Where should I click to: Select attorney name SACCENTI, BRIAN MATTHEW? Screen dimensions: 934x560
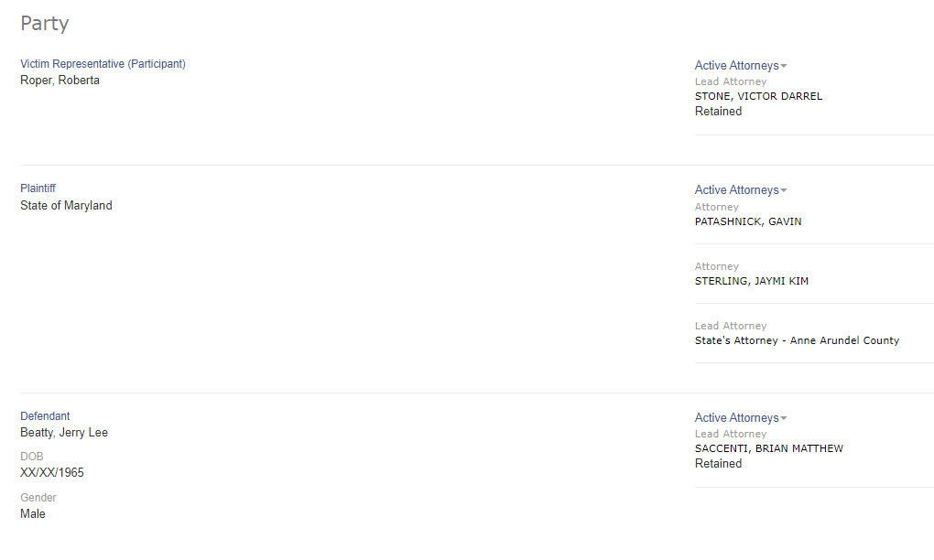tap(768, 448)
